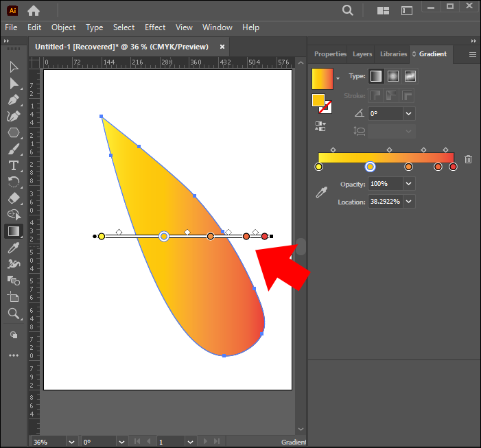This screenshot has height=448, width=481.
Task: Open the Location percentage dropdown
Action: click(x=409, y=202)
